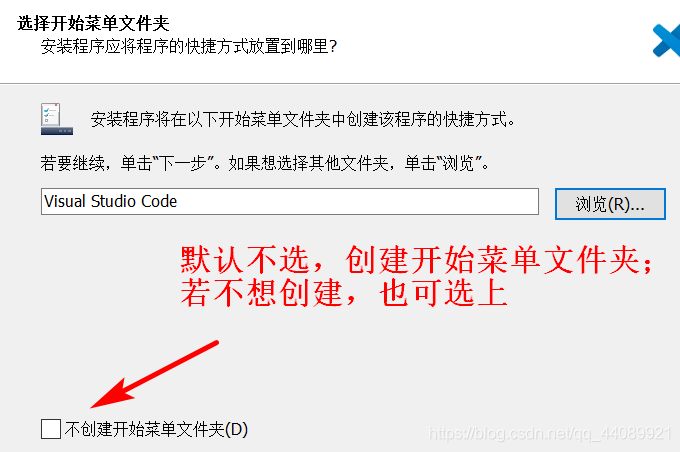Open the 浏览(R)... browse button
The height and width of the screenshot is (452, 680).
click(x=610, y=204)
